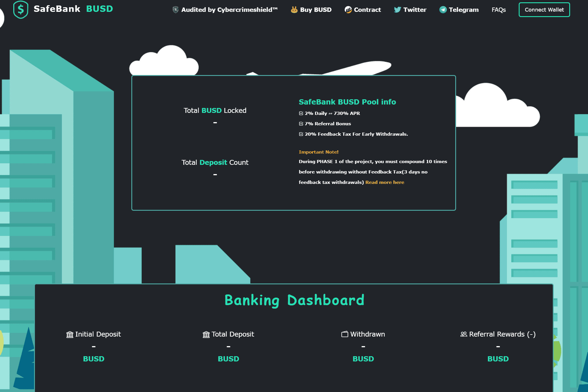The image size is (588, 392).
Task: Click the 'Initial Deposit' label
Action: pos(98,334)
